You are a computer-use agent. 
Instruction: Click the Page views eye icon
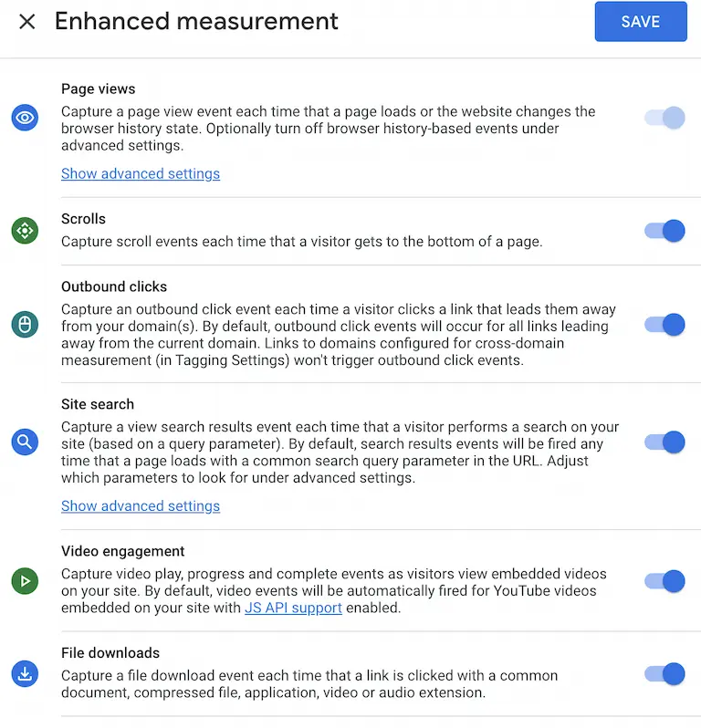(x=25, y=118)
